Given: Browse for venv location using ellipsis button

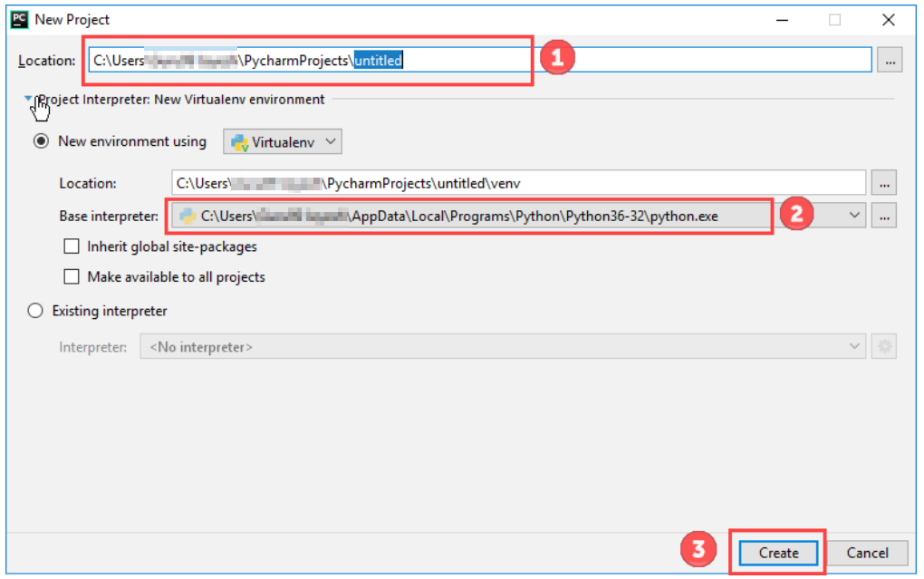Looking at the screenshot, I should tap(884, 183).
